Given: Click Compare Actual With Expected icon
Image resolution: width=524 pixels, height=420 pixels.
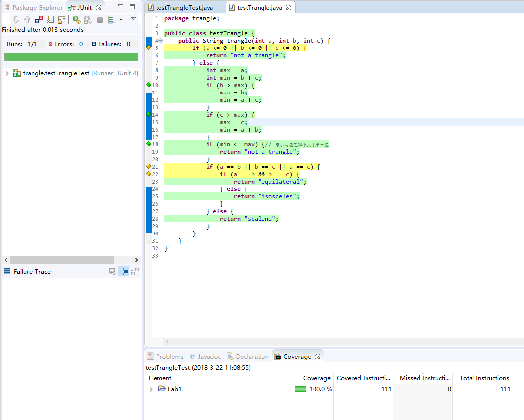Looking at the screenshot, I should point(135,271).
